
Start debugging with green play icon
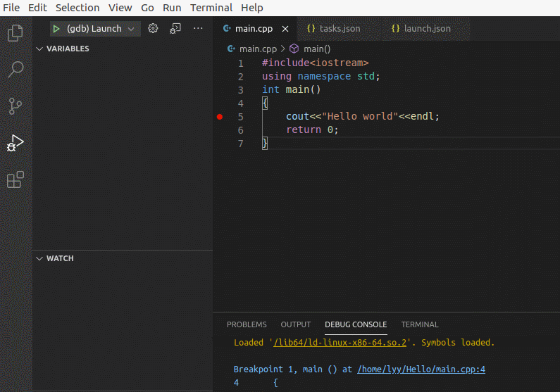click(x=56, y=29)
